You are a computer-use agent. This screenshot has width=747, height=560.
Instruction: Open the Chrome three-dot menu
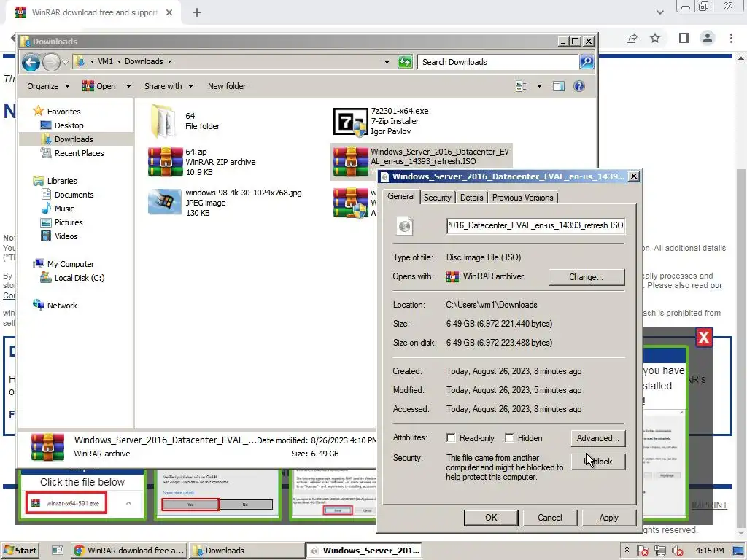pyautogui.click(x=731, y=38)
